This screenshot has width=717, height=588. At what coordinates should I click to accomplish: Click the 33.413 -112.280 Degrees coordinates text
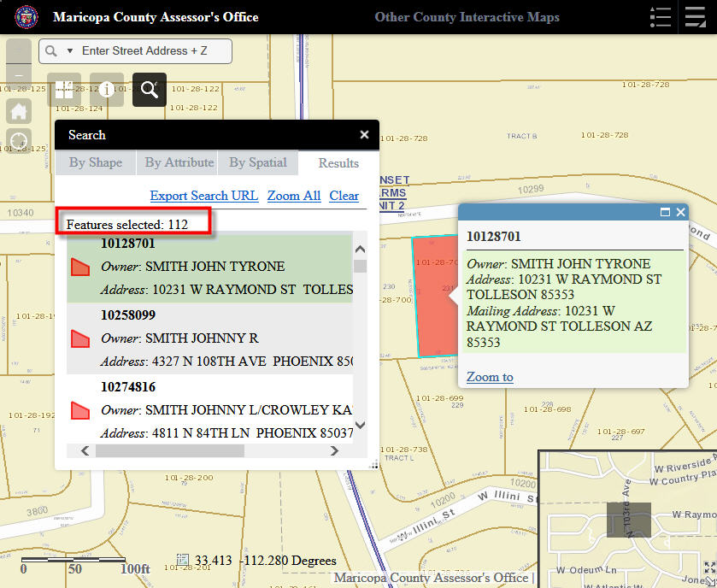pos(265,561)
